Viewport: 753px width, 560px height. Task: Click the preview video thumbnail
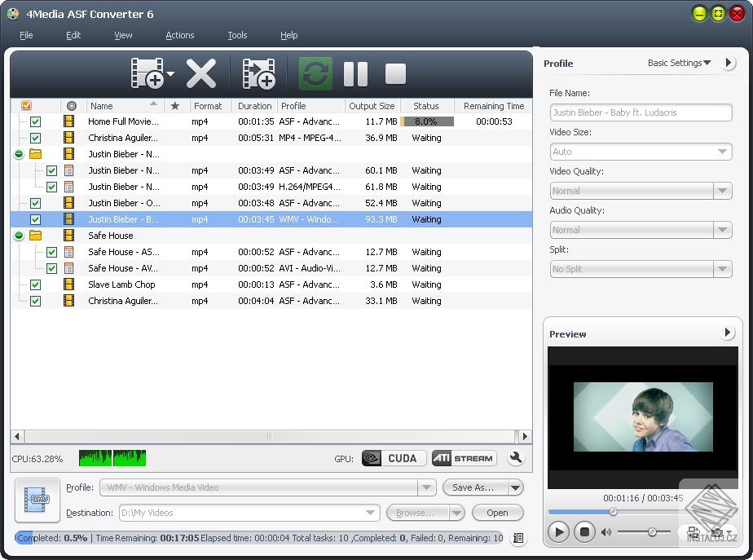[x=643, y=417]
